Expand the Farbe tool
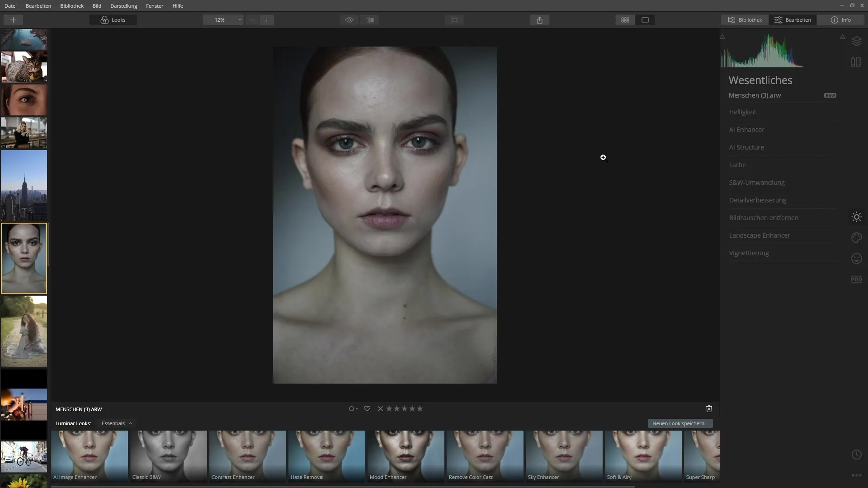868x488 pixels. coord(782,165)
